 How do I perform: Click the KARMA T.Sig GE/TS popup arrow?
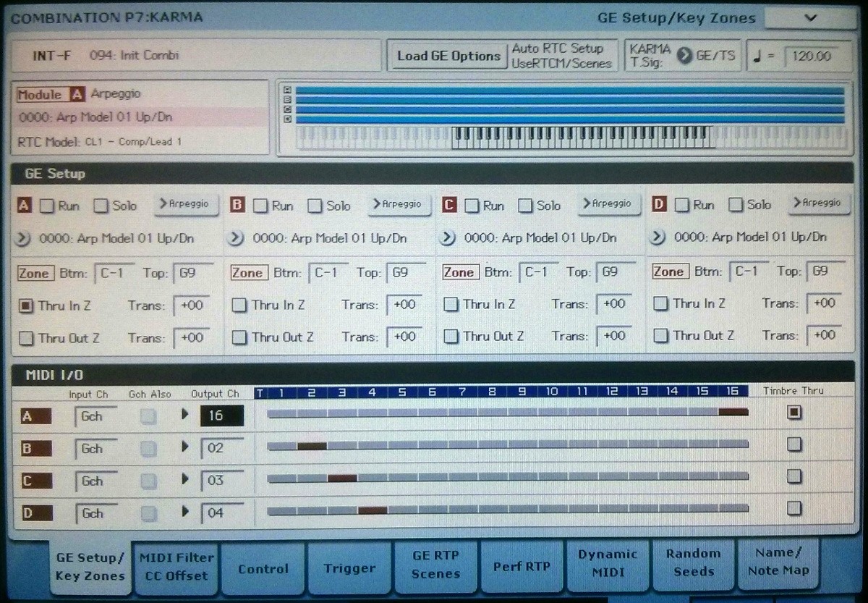pyautogui.click(x=684, y=56)
